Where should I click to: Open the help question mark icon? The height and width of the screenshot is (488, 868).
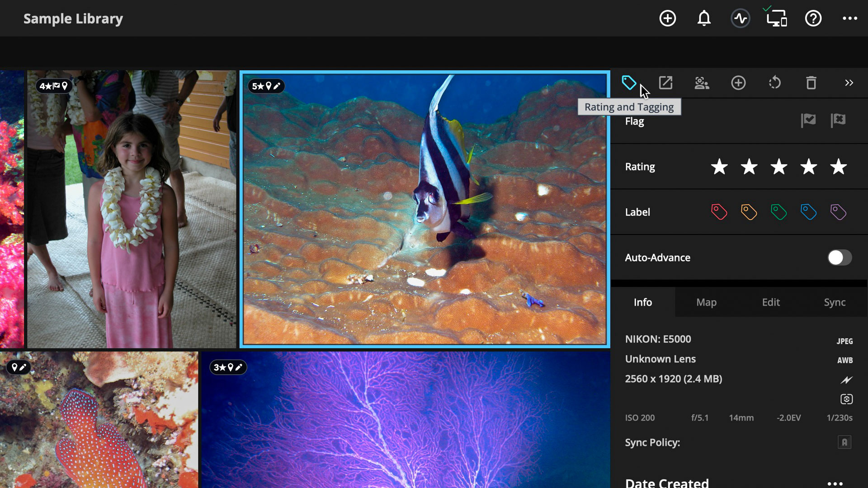tap(813, 19)
